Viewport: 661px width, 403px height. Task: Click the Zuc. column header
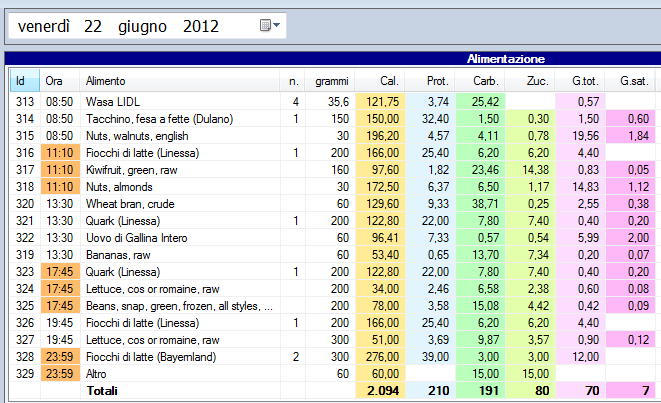tap(530, 81)
